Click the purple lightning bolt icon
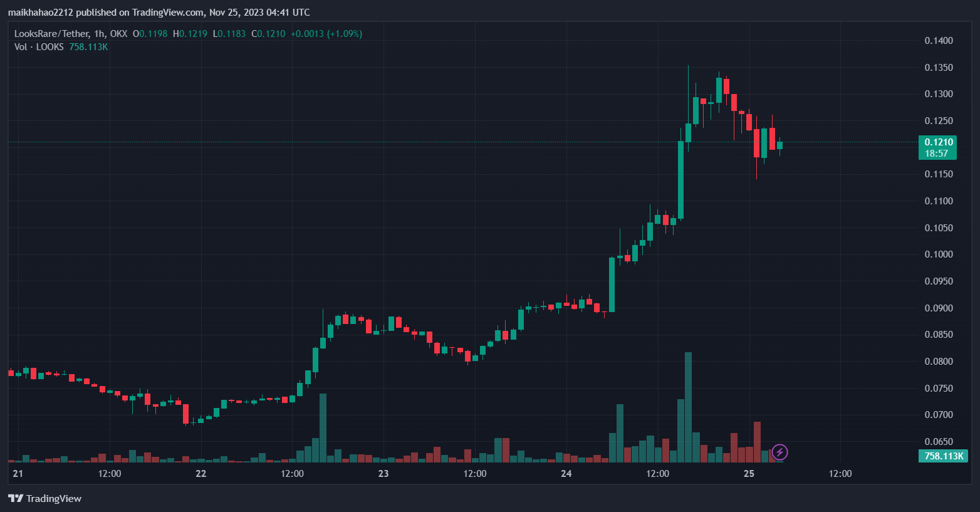The width and height of the screenshot is (980, 512). pos(779,452)
